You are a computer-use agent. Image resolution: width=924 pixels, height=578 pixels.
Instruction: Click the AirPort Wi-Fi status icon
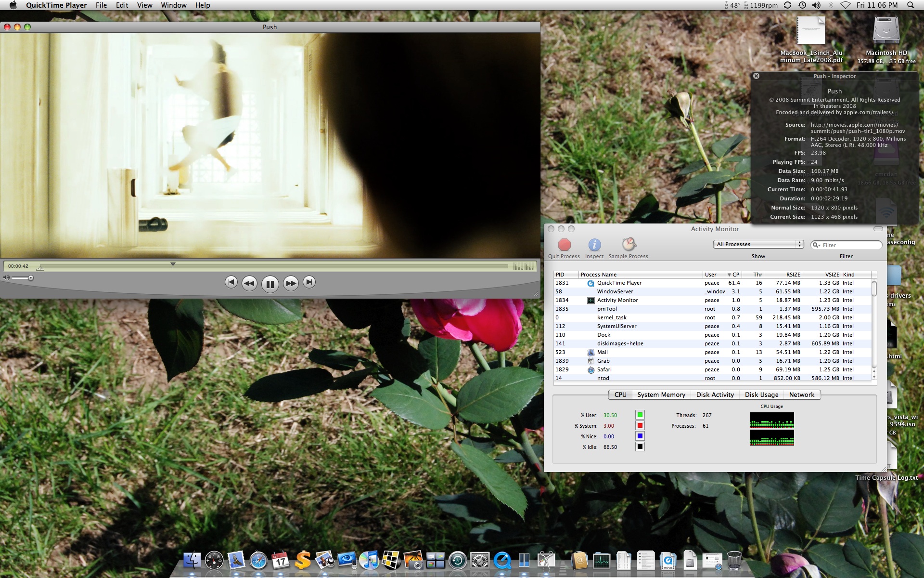(846, 5)
